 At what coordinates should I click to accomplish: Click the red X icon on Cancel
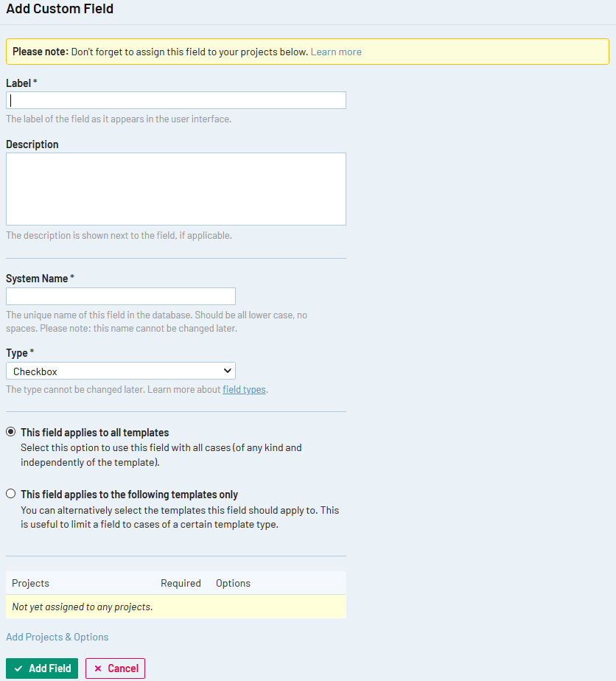98,668
